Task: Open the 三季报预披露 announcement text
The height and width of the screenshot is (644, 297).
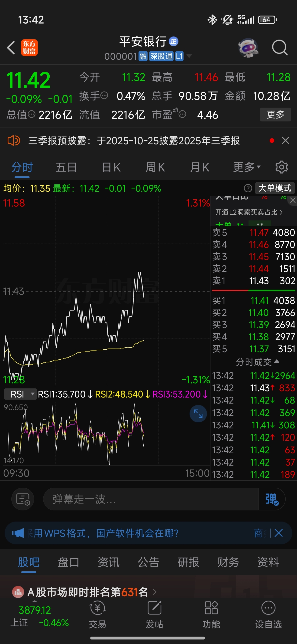Action: [134, 141]
